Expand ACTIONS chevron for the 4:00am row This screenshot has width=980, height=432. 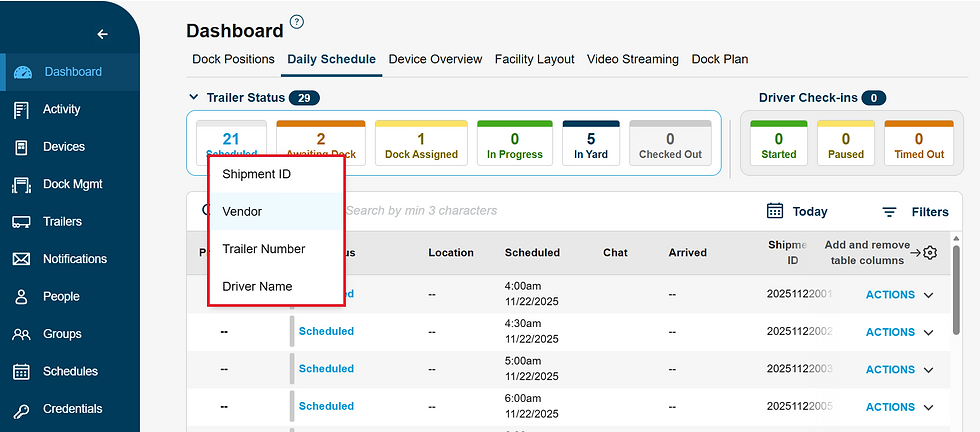point(928,295)
